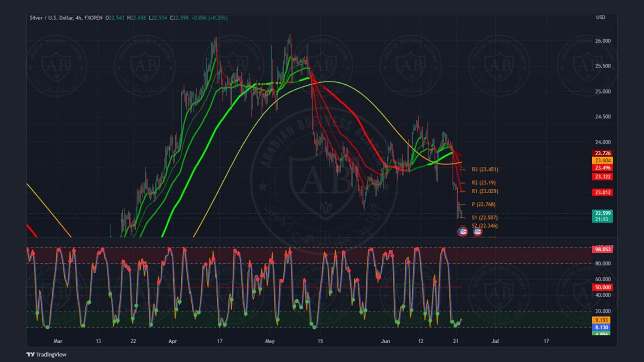
Task: Click the first US flag economic event icon
Action: [x=462, y=232]
